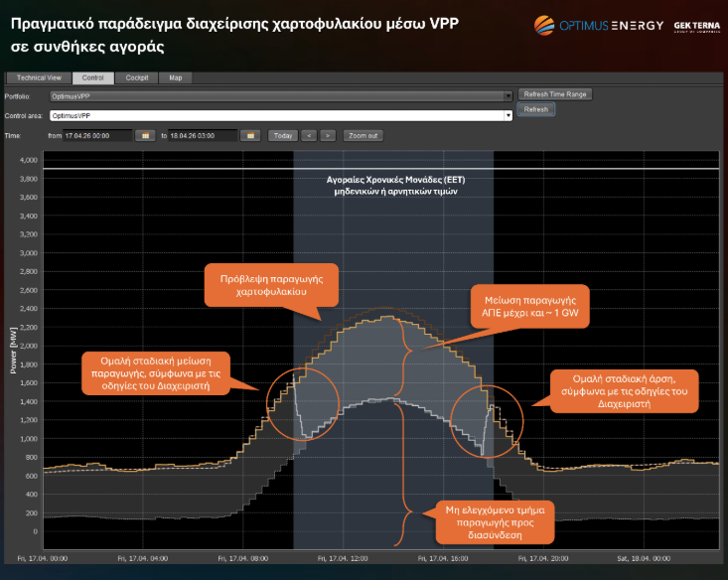Click the 'Αγοραίες Χρονικές Μονάδες (ΕΕΤ)' chart label

click(x=395, y=186)
